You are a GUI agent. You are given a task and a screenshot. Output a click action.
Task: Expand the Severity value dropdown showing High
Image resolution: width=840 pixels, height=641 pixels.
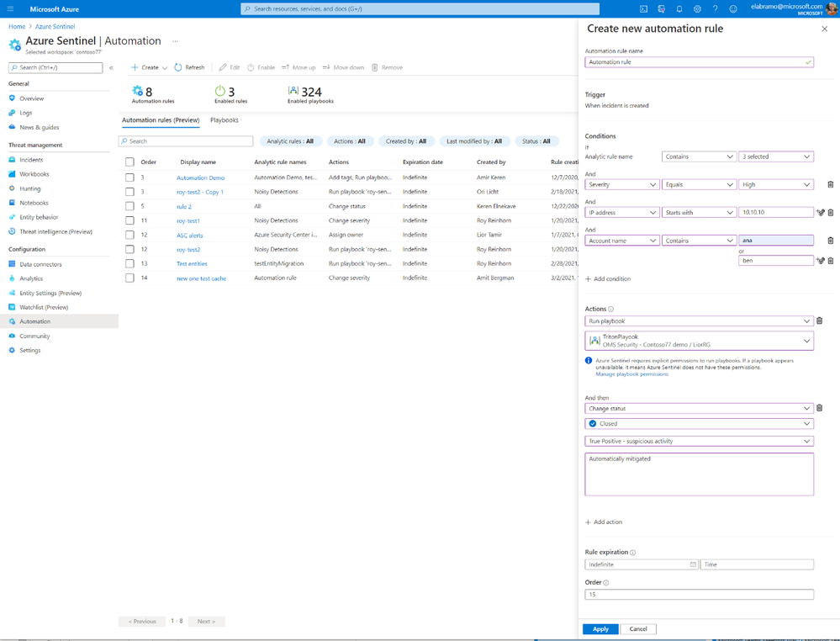(775, 185)
